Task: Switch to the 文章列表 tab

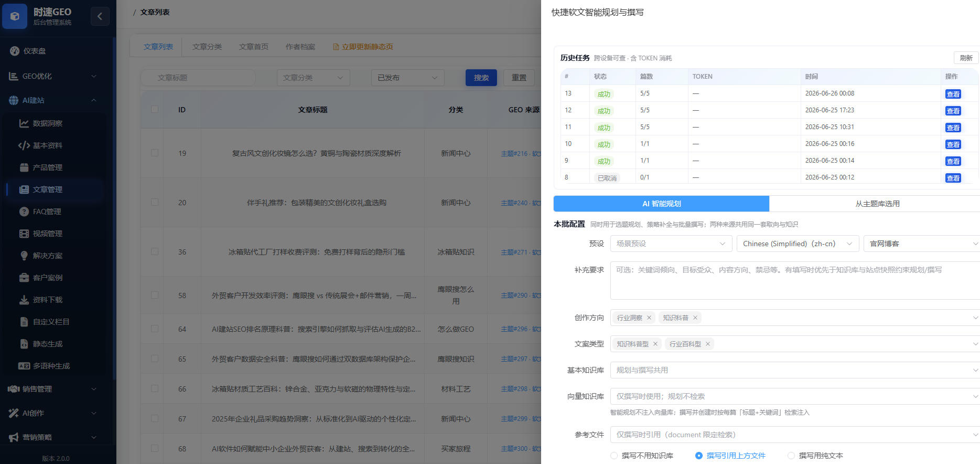Action: (158, 47)
